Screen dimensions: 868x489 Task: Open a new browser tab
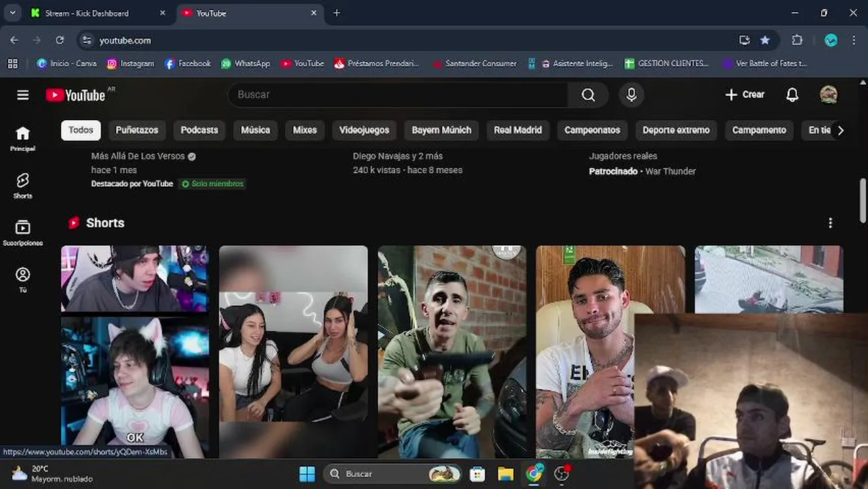click(336, 13)
